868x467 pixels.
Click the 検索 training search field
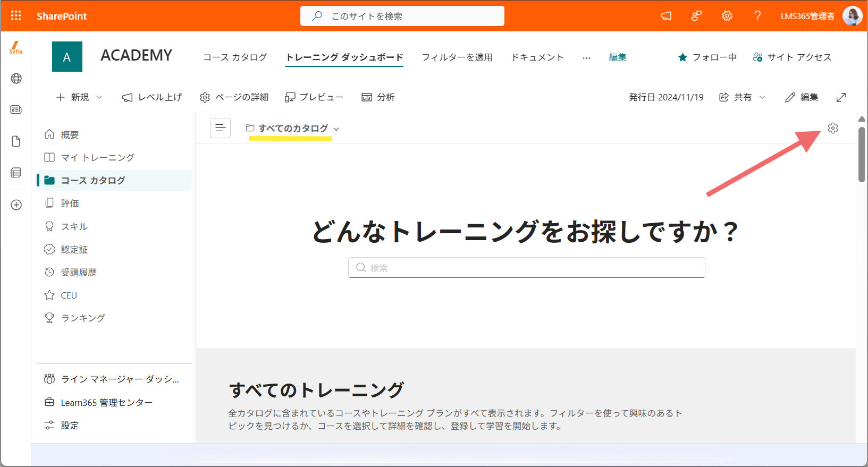[527, 268]
